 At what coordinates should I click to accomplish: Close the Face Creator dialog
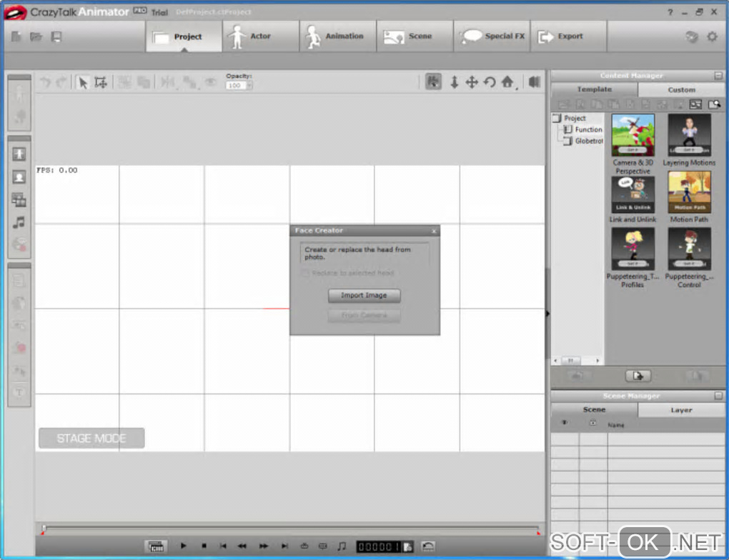click(x=434, y=231)
